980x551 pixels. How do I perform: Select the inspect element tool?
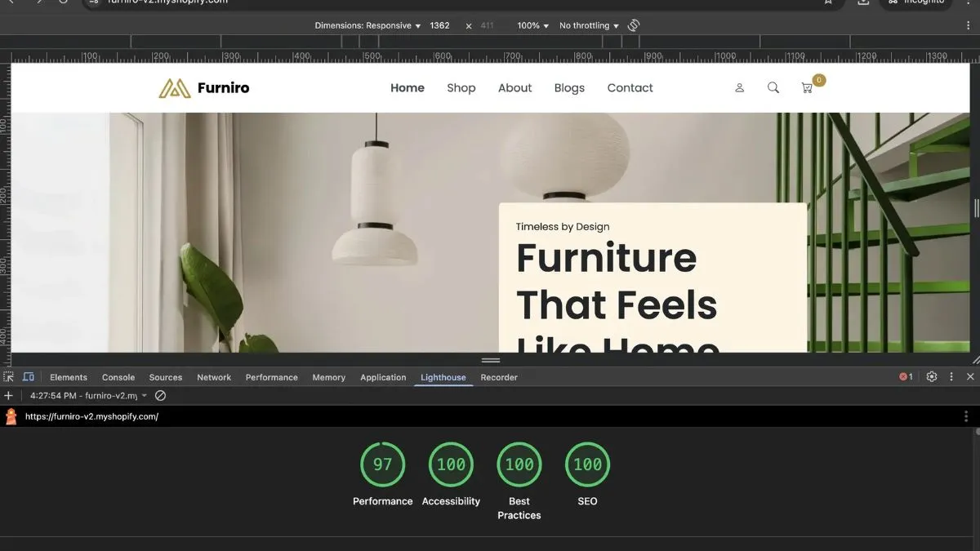click(x=10, y=376)
